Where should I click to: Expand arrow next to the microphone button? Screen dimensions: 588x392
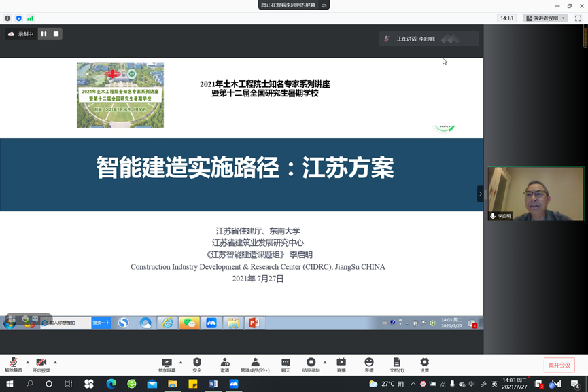pos(27,362)
